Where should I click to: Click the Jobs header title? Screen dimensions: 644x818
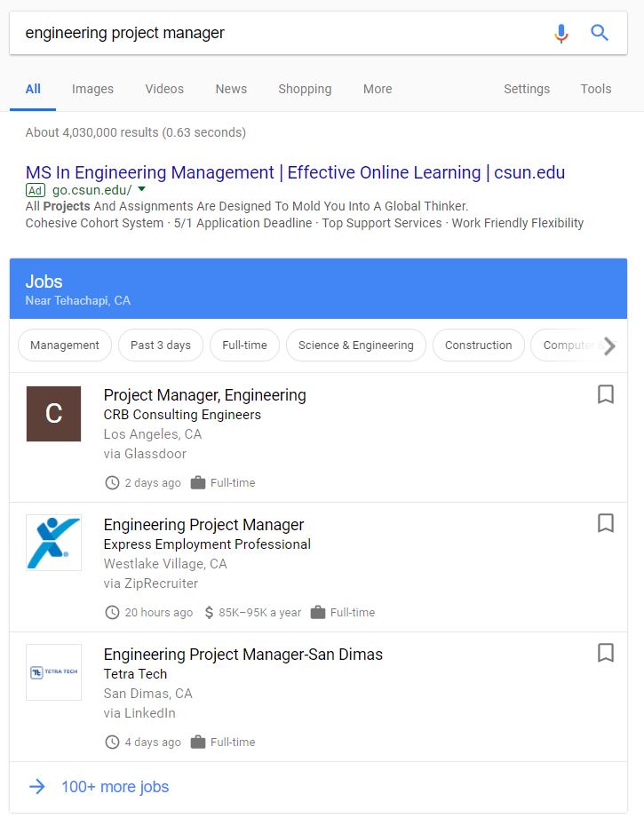tap(44, 282)
